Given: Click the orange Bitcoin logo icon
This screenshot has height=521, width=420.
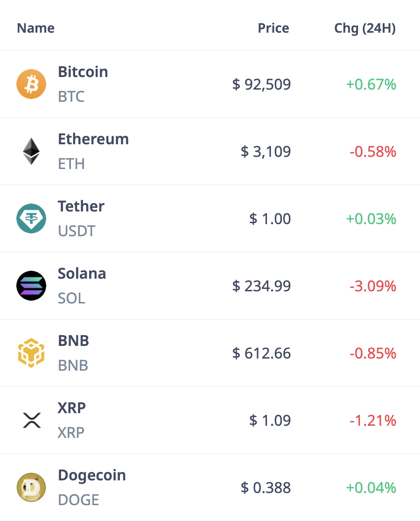Looking at the screenshot, I should 31,84.
